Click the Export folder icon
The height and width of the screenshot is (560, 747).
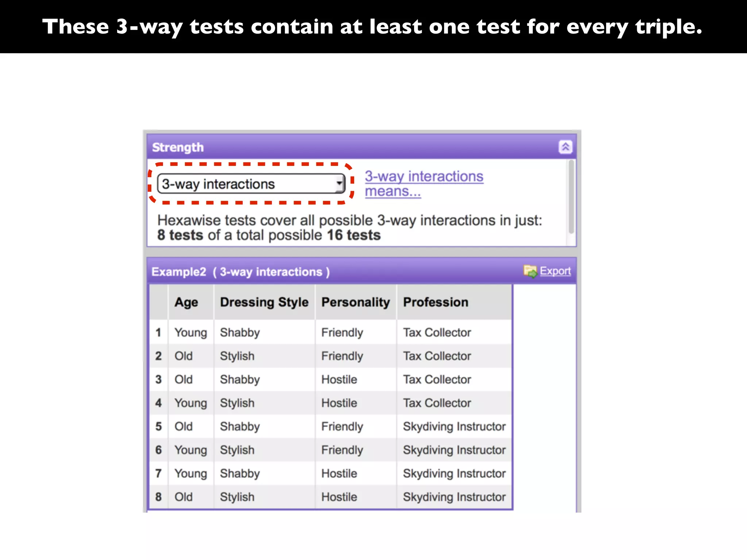tap(530, 271)
